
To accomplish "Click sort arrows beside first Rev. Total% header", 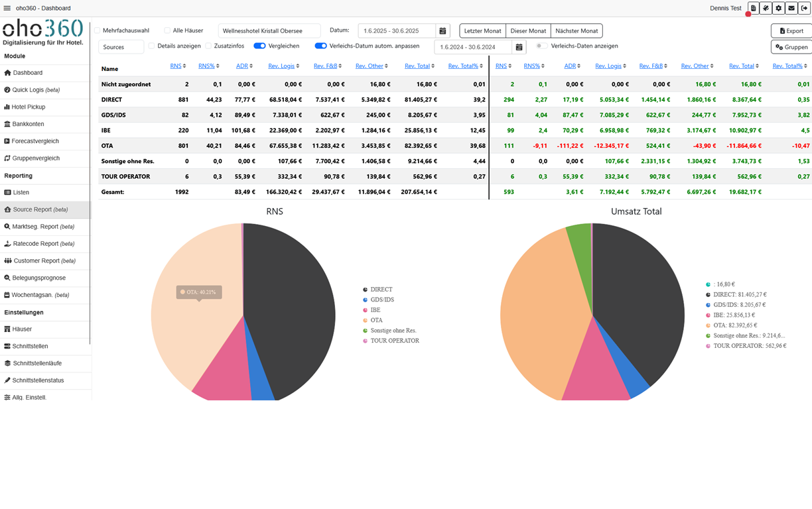I will click(482, 66).
